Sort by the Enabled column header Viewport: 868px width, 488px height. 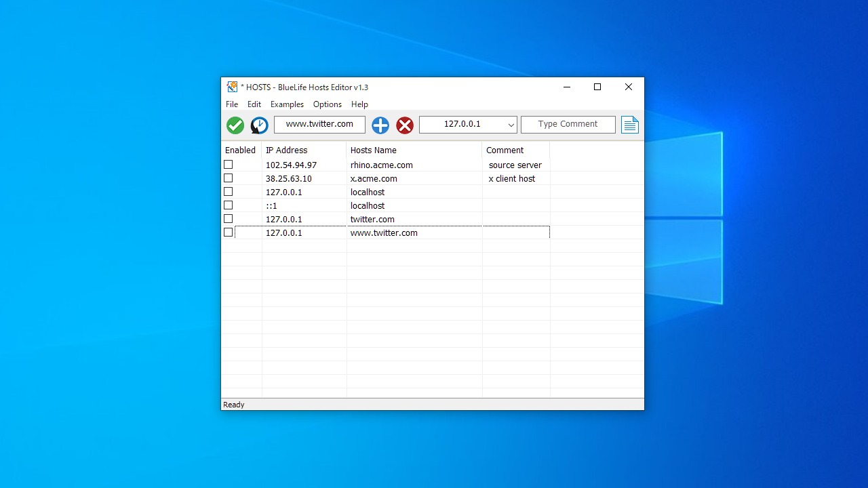coord(241,150)
